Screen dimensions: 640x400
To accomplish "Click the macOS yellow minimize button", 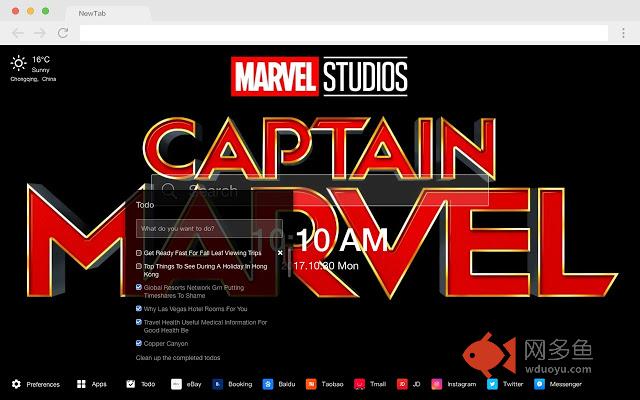I will pos(31,11).
